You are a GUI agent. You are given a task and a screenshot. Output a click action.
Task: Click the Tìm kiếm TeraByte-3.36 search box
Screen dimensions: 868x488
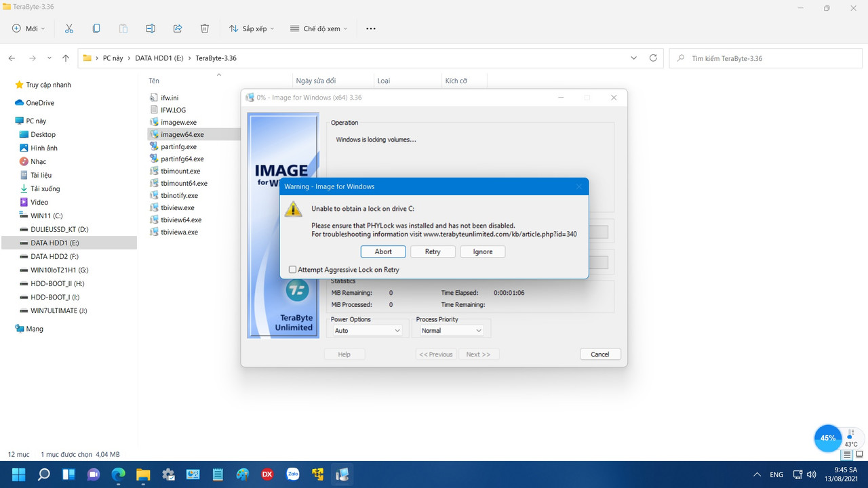pyautogui.click(x=765, y=58)
